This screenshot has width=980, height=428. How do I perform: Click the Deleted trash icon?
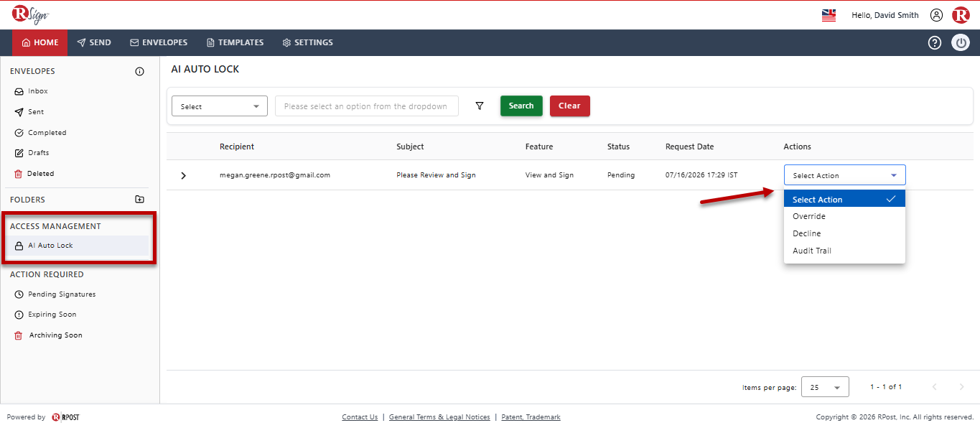click(x=19, y=174)
